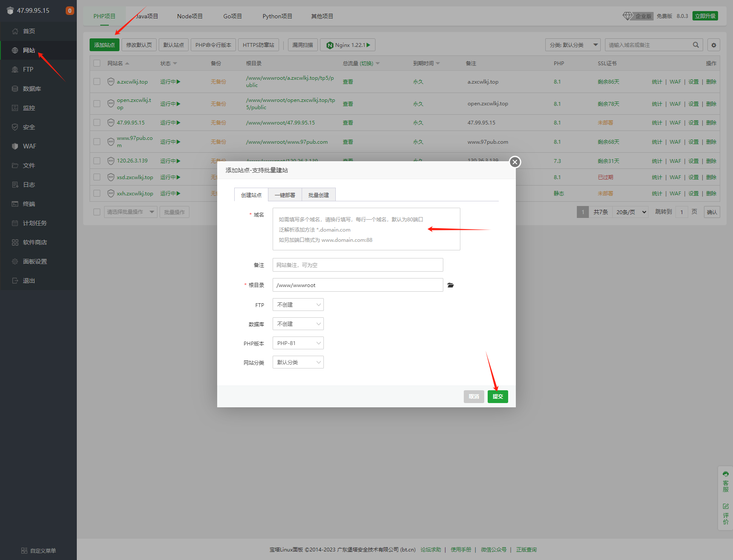The width and height of the screenshot is (733, 560).
Task: Switch to the Node项目 tab
Action: tap(190, 16)
